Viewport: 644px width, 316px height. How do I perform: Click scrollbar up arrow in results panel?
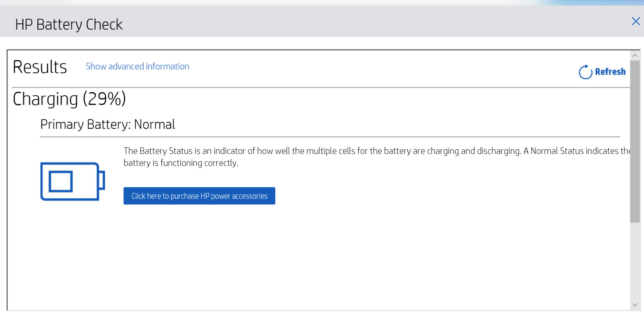(x=635, y=56)
